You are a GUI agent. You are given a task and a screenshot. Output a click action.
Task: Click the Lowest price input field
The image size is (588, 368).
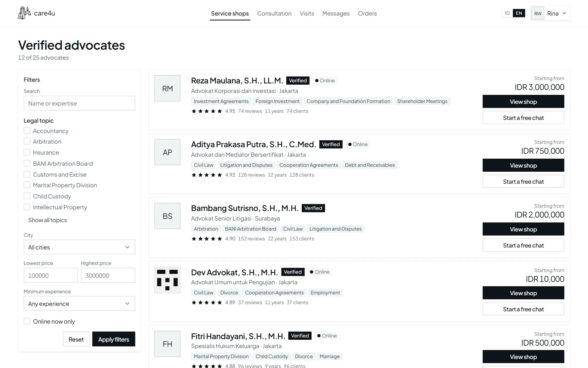coord(51,275)
